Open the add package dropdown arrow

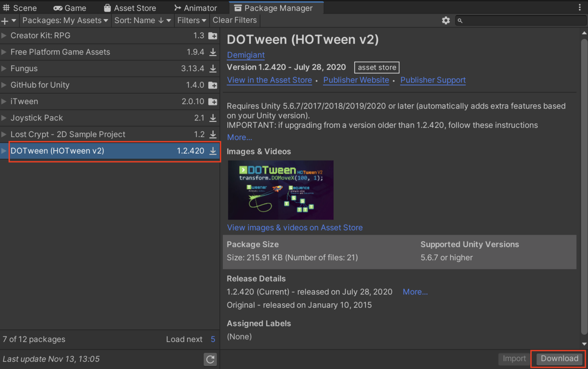coord(14,21)
